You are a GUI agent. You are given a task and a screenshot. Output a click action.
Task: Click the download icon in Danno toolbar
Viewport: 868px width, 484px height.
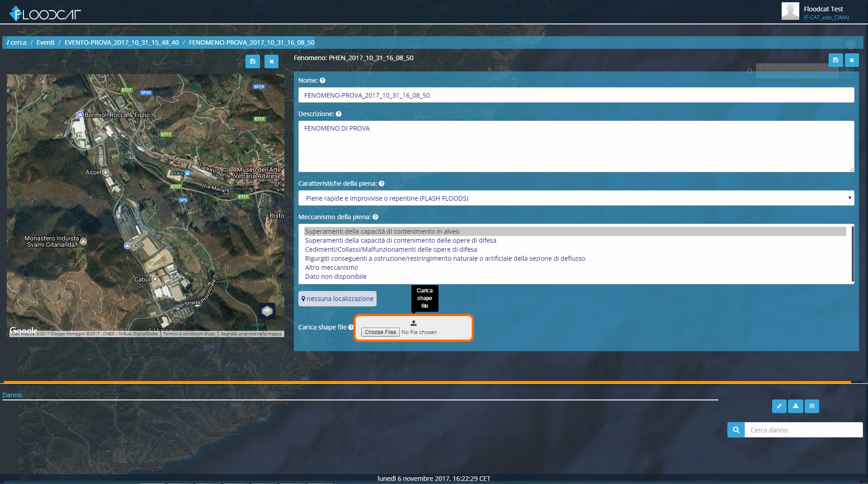tap(796, 406)
